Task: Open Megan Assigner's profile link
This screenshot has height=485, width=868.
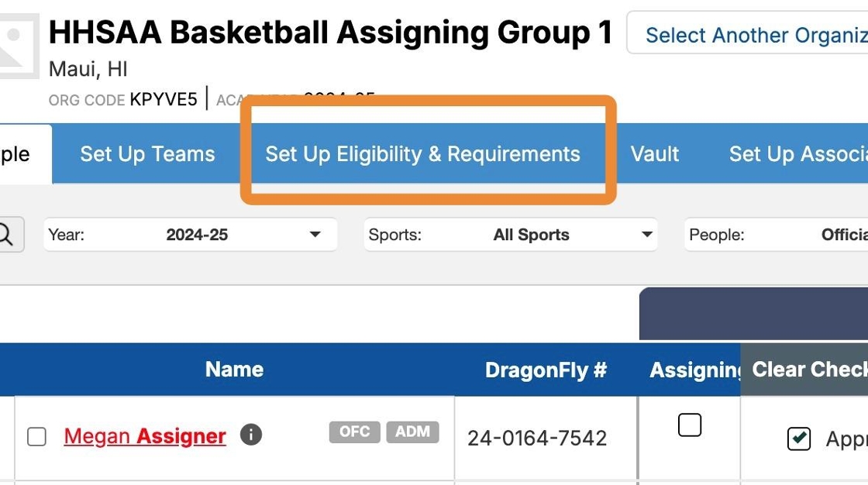Action: pos(145,437)
